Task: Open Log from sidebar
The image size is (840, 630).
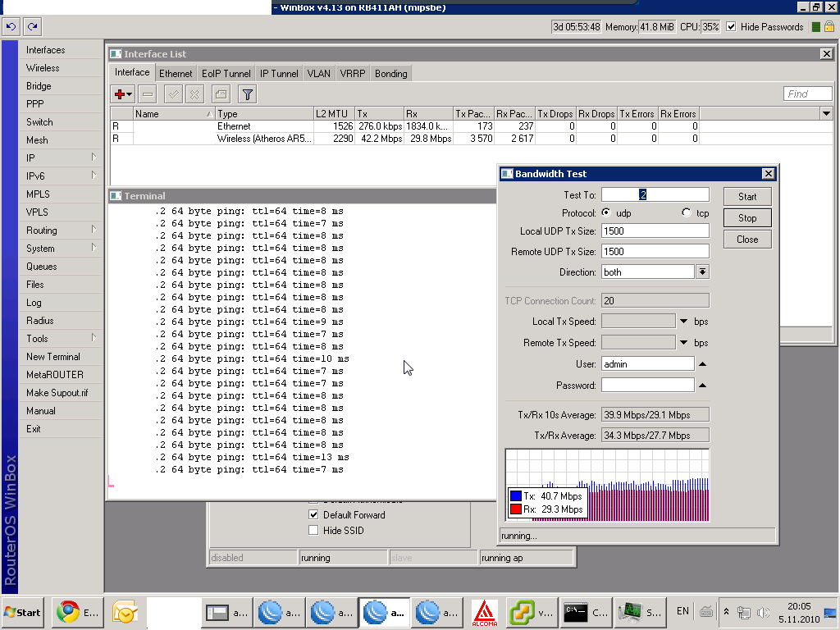Action: click(x=34, y=303)
